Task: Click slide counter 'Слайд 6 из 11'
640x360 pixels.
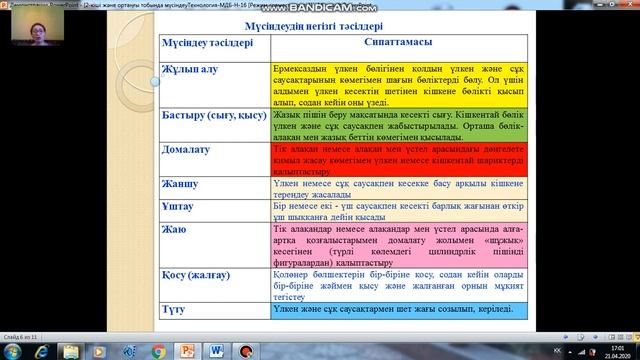Action: [x=20, y=337]
